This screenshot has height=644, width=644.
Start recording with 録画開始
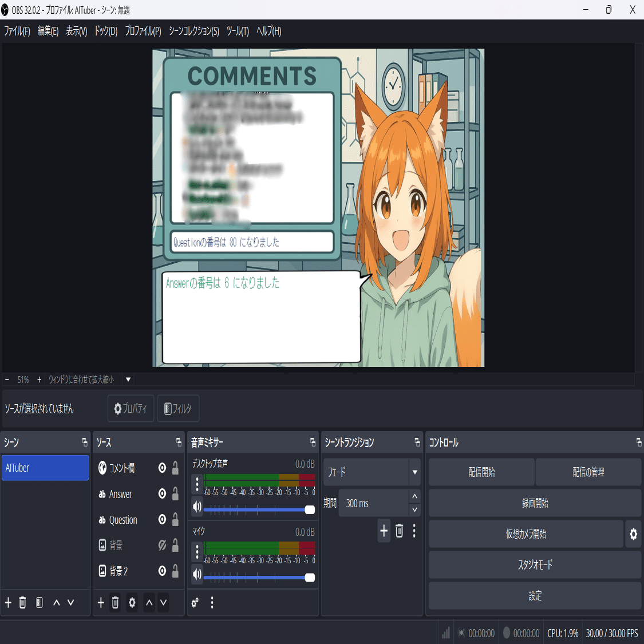pyautogui.click(x=534, y=503)
